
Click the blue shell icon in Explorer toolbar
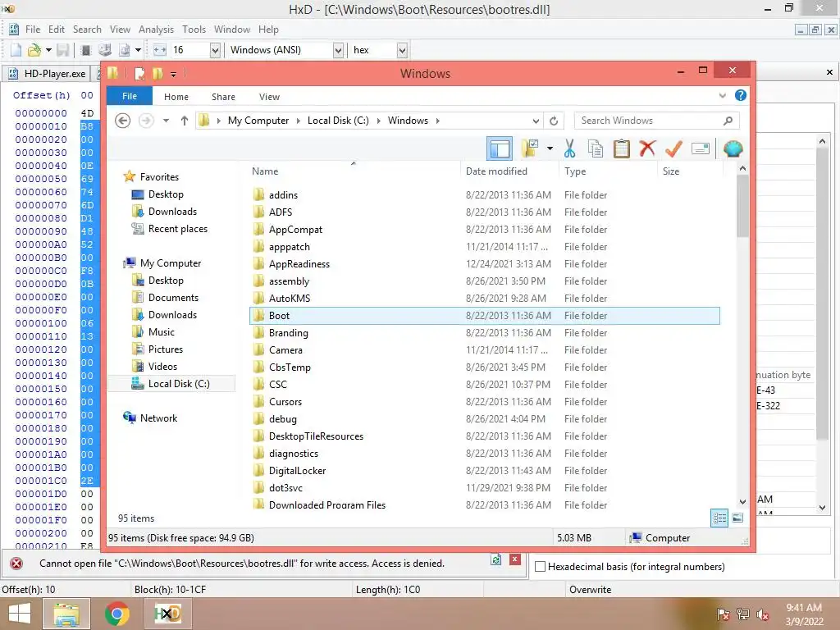coord(733,148)
